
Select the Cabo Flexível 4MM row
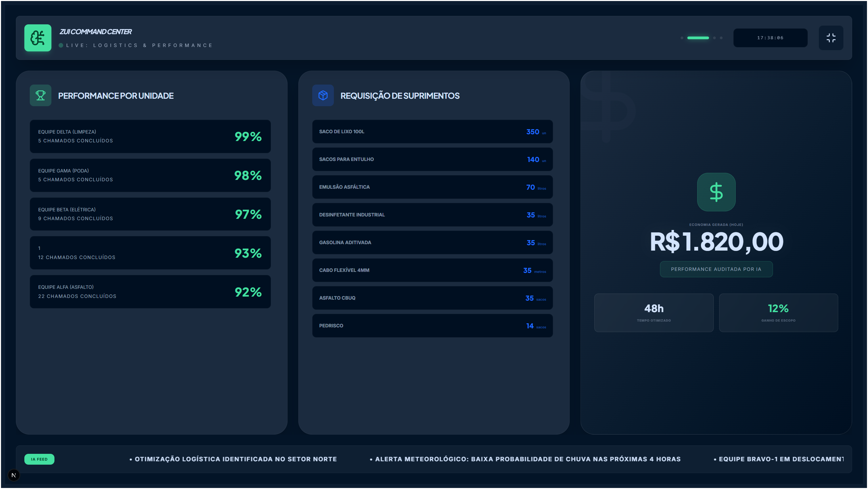(x=432, y=270)
